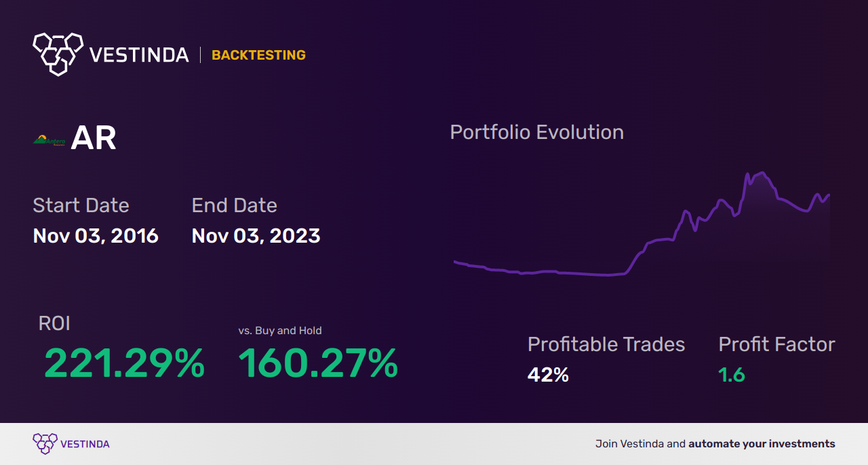Open the Join Vestinda footer link

pyautogui.click(x=715, y=444)
